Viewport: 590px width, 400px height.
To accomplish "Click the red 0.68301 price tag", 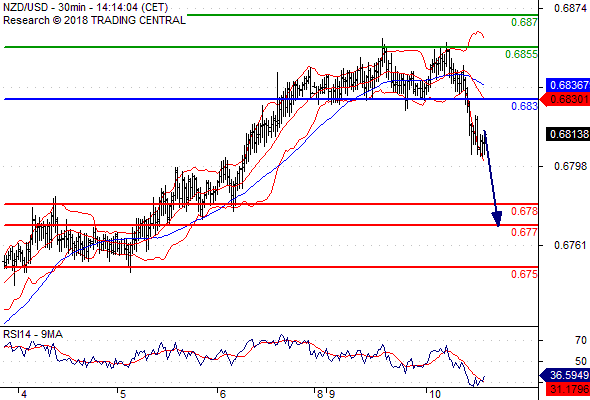I will tap(565, 100).
